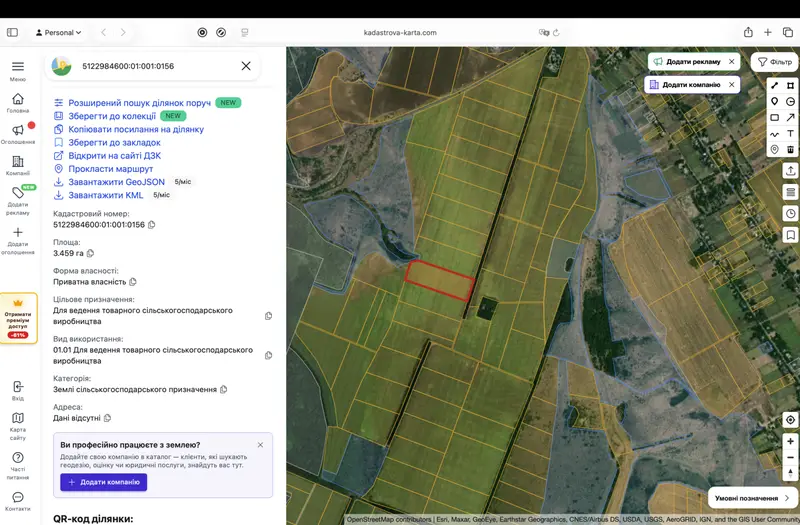Toggle the Safari sidebar button
The width and height of the screenshot is (800, 525).
(13, 33)
